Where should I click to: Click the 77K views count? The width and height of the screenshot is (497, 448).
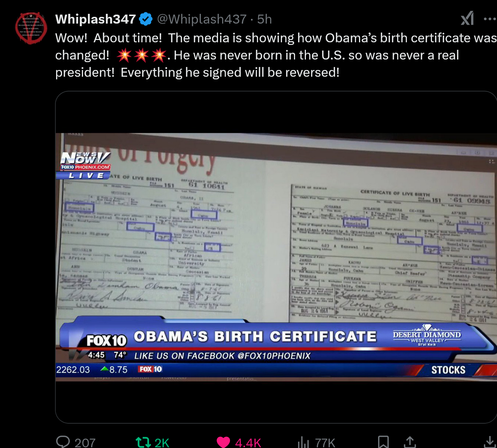(x=325, y=443)
